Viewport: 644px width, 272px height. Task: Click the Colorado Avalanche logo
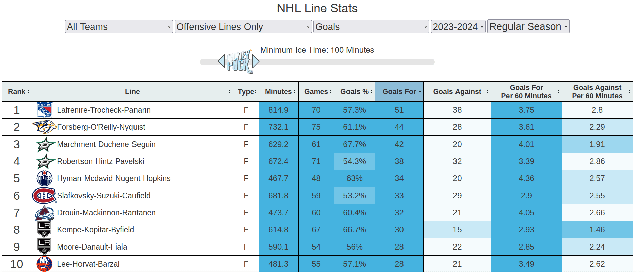coord(44,213)
